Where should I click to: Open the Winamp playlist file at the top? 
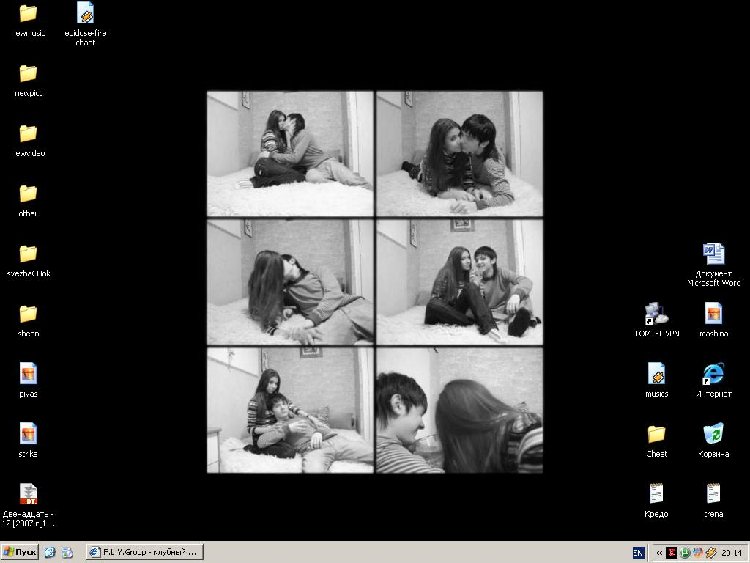point(85,13)
